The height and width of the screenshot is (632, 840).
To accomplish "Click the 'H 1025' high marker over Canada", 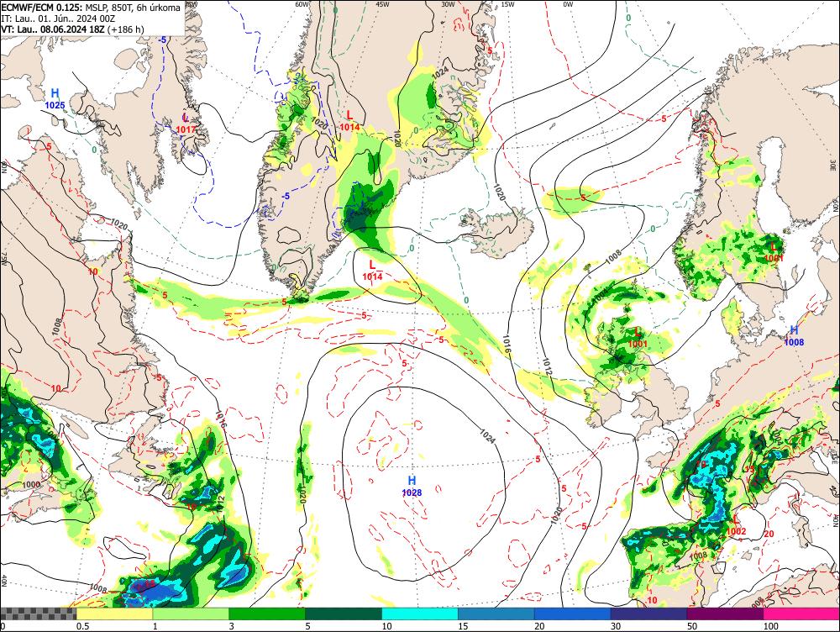I will tap(55, 99).
